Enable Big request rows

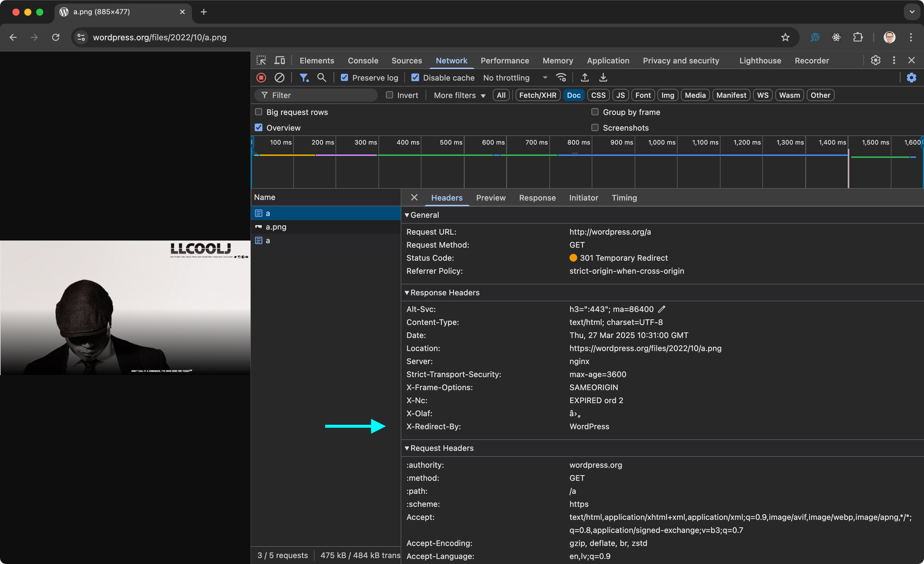[x=258, y=112]
